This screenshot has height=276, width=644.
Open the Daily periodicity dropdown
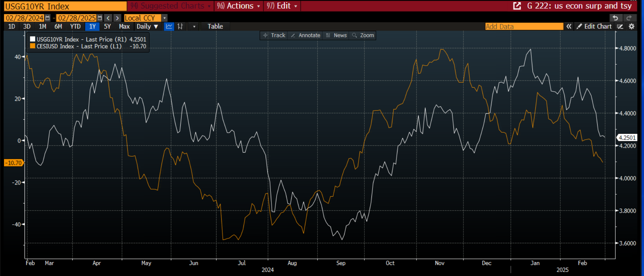coord(148,26)
